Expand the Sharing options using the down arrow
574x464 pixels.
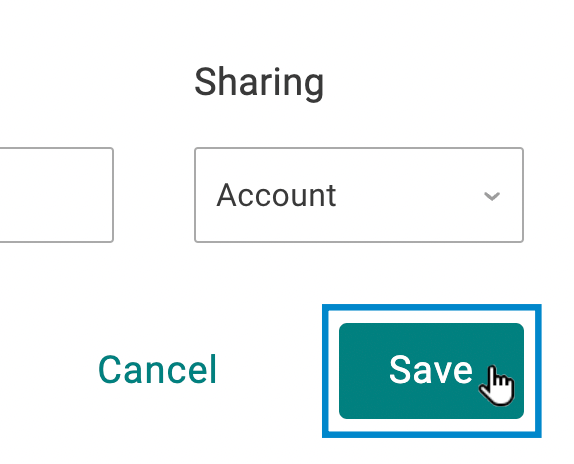point(492,196)
